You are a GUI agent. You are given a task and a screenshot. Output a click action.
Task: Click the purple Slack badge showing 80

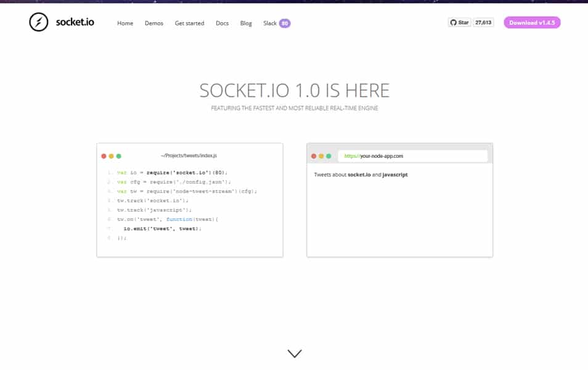[285, 23]
